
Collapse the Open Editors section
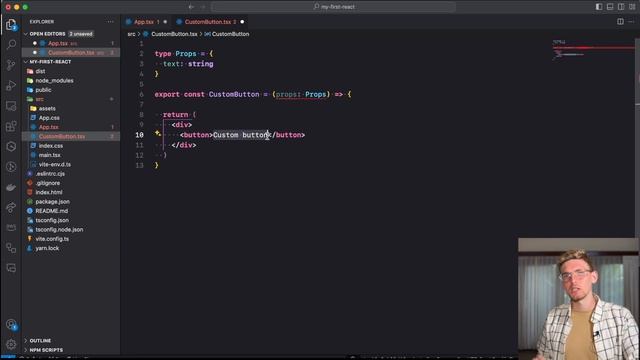(47, 34)
